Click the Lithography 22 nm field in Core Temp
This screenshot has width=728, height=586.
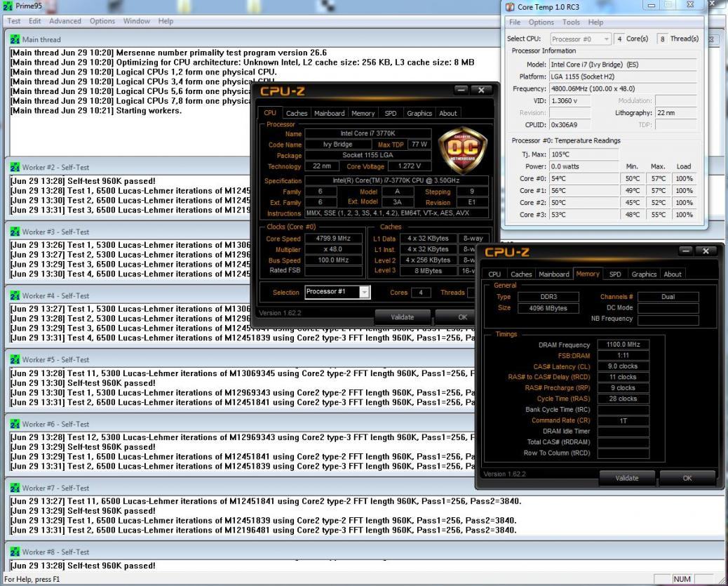[x=676, y=112]
